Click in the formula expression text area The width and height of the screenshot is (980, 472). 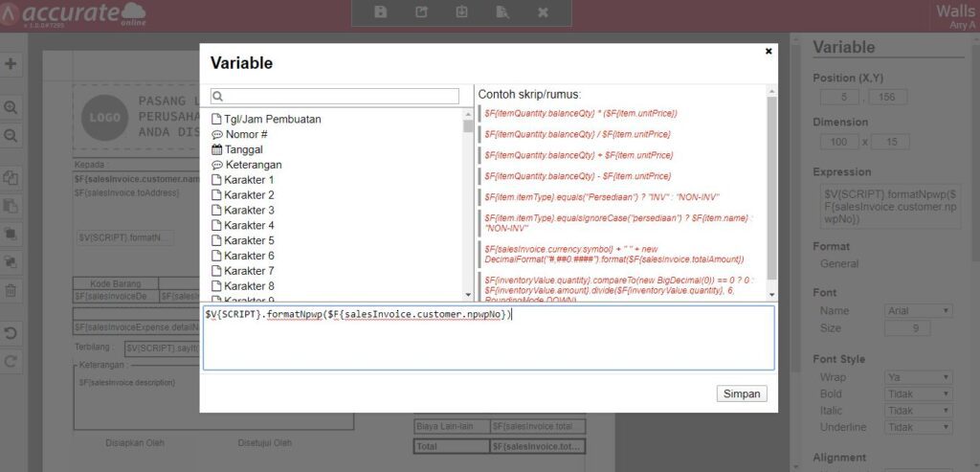(x=489, y=338)
